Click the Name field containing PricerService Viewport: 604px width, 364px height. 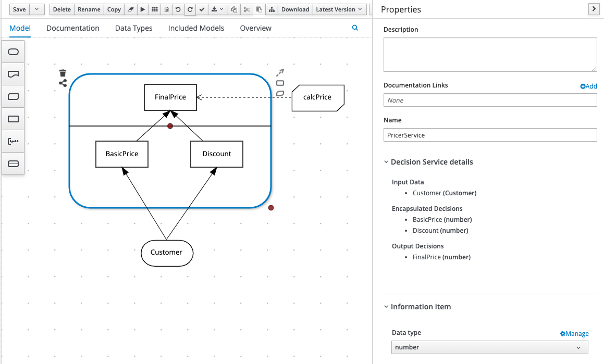tap(489, 135)
